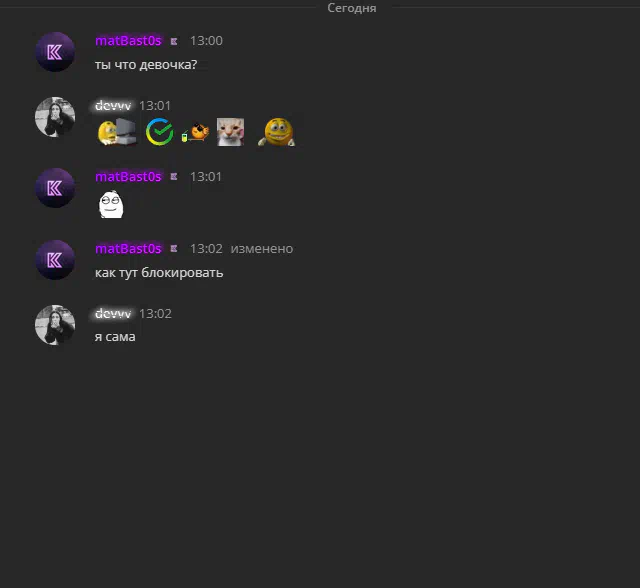Click the green checkmark circle emoji
This screenshot has width=640, height=588.
[x=160, y=132]
